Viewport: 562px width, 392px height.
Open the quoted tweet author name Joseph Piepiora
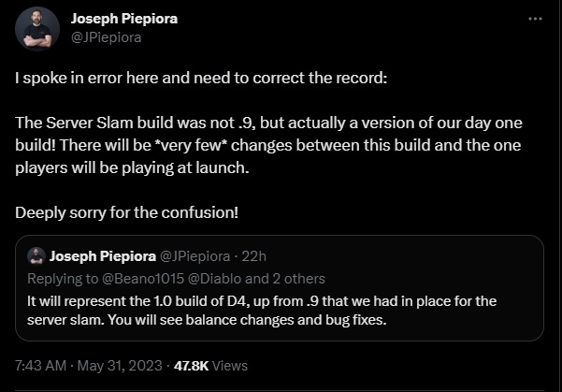[x=103, y=256]
